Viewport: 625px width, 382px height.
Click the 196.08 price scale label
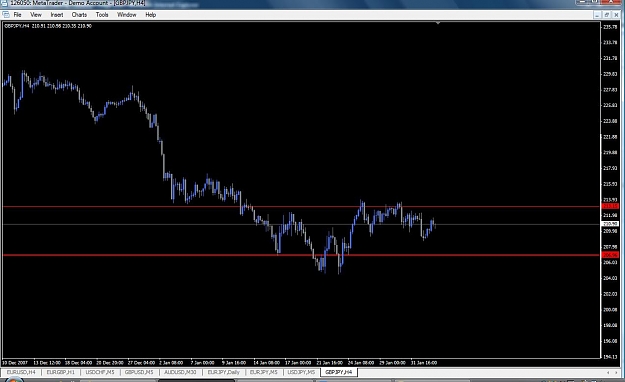coord(610,341)
